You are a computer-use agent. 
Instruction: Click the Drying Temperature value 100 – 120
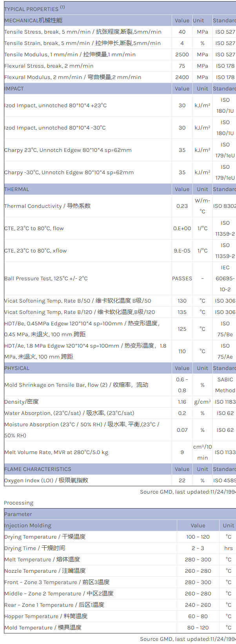point(198,537)
